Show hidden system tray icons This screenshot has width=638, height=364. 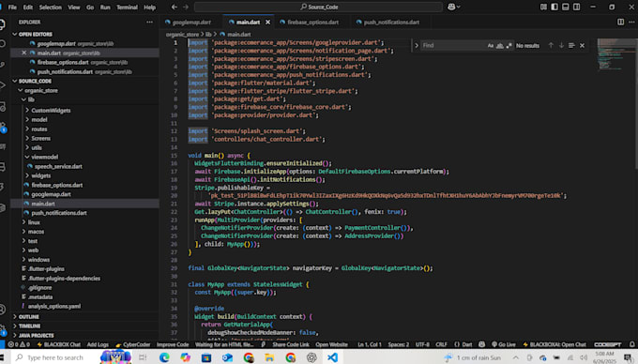click(x=515, y=357)
